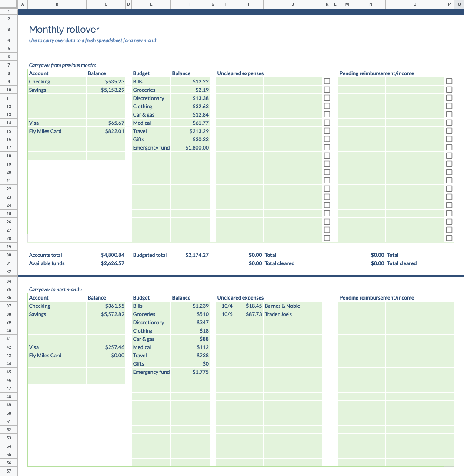
Task: Select column B by clicking its header
Action: (57, 4)
